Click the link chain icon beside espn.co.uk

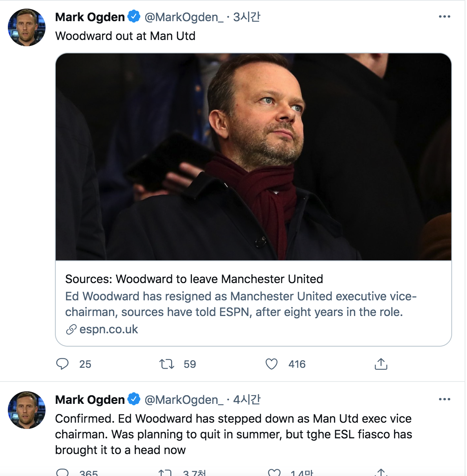(71, 329)
